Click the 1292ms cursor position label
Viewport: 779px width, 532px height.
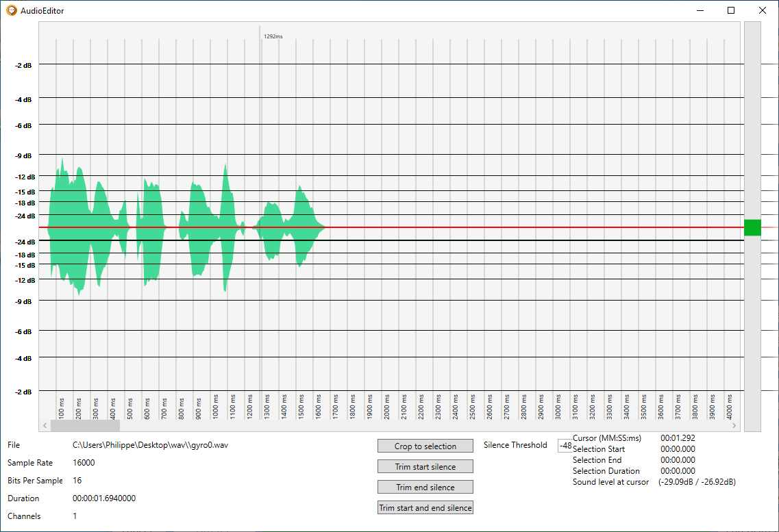[273, 36]
